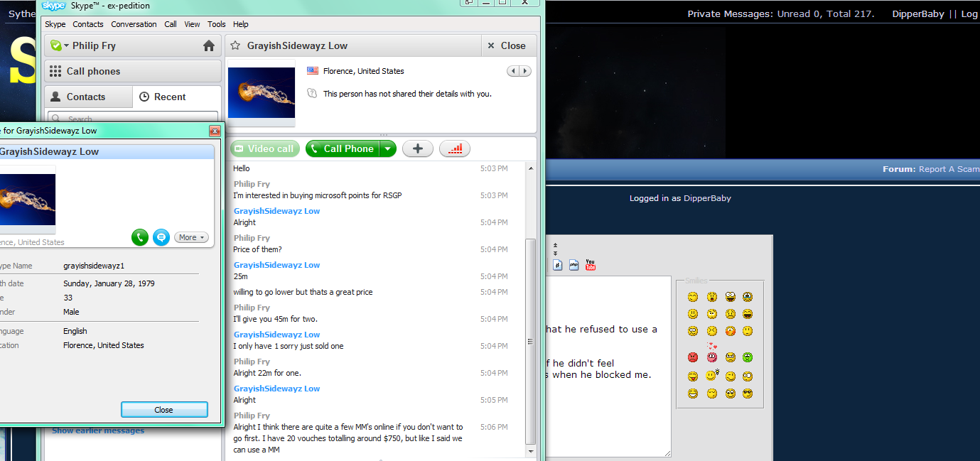Insert the green sick smiley
Screen dimensions: 980x461
(x=748, y=357)
